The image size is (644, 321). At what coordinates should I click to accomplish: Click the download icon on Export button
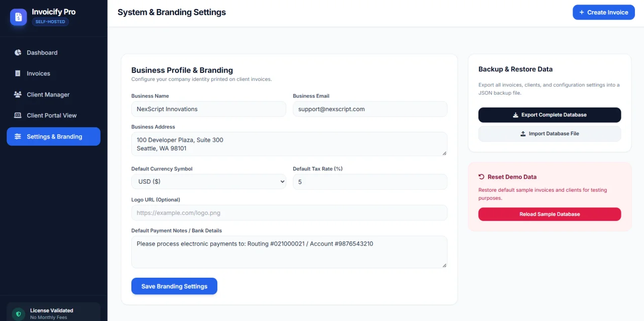point(515,115)
